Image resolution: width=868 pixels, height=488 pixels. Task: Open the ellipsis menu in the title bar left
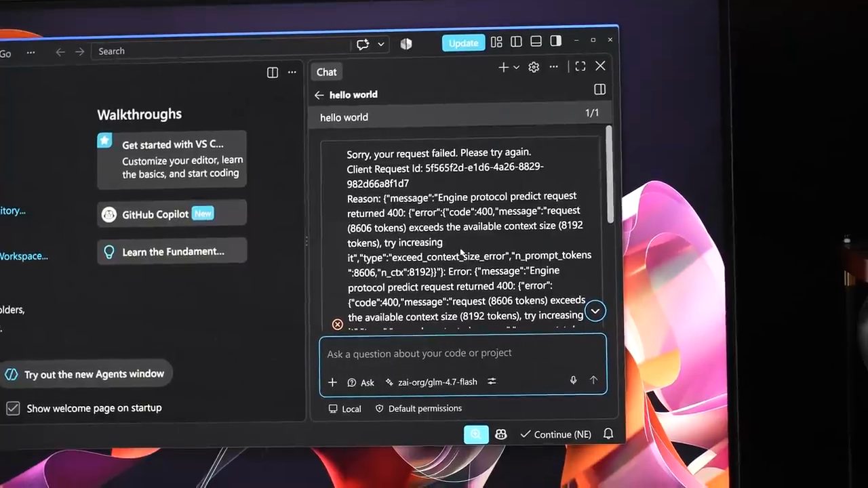click(31, 53)
